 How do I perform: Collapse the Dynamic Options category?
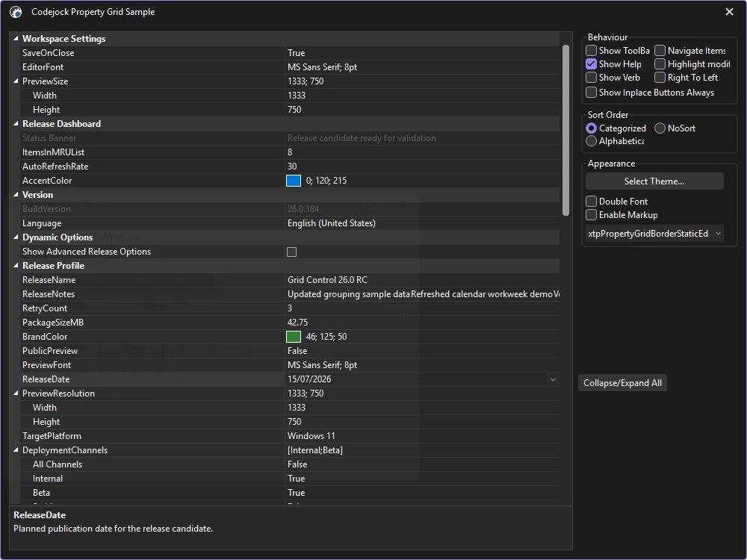(16, 237)
